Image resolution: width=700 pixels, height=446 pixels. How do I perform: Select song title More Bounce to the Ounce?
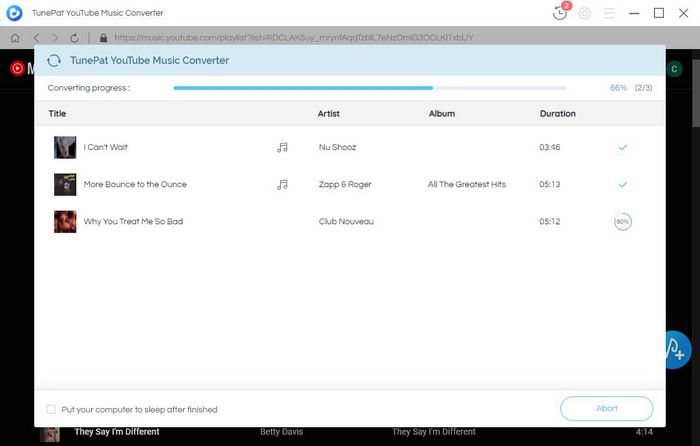[135, 184]
